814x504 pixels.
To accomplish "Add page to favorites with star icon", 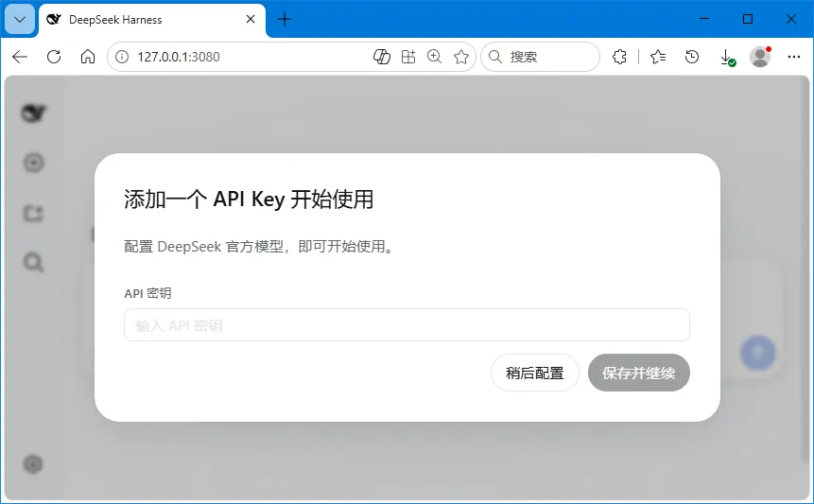I will tap(461, 57).
